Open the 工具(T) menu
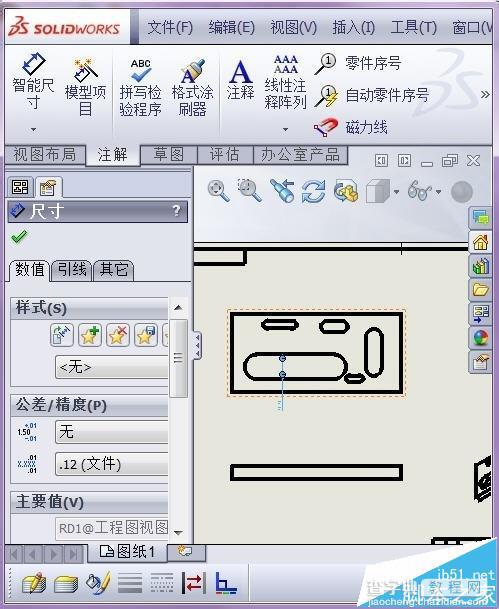The image size is (499, 609). point(414,28)
